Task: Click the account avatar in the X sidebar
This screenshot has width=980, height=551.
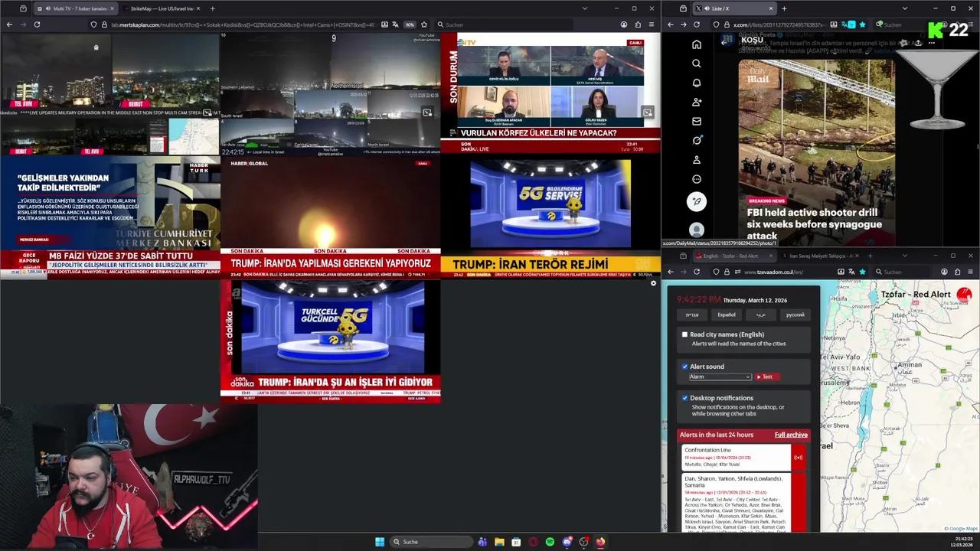Action: click(696, 230)
